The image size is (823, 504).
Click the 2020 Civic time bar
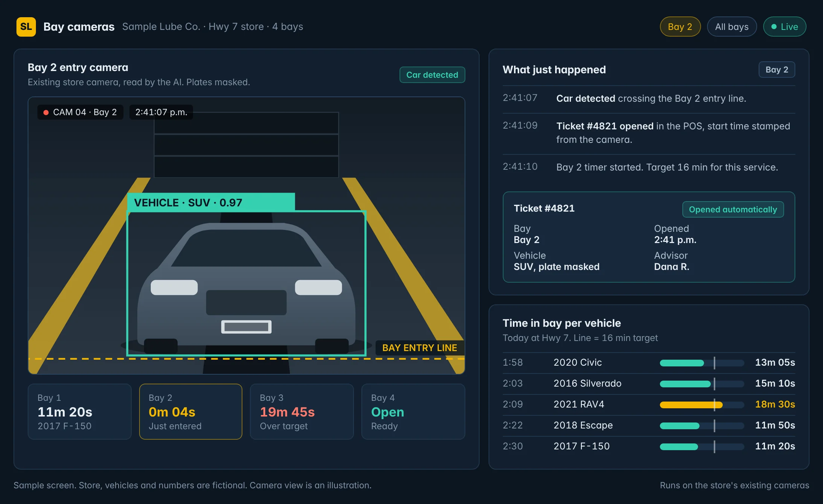(702, 363)
